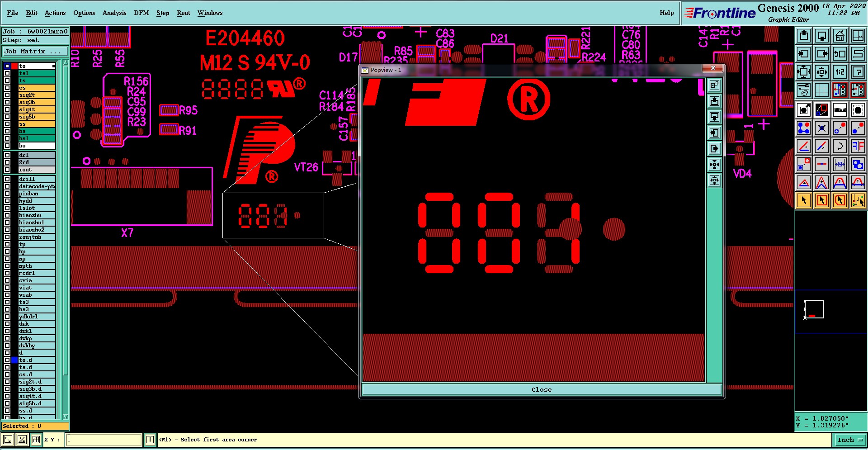Image resolution: width=868 pixels, height=450 pixels.
Task: Toggle the grid display icon
Action: point(822,90)
